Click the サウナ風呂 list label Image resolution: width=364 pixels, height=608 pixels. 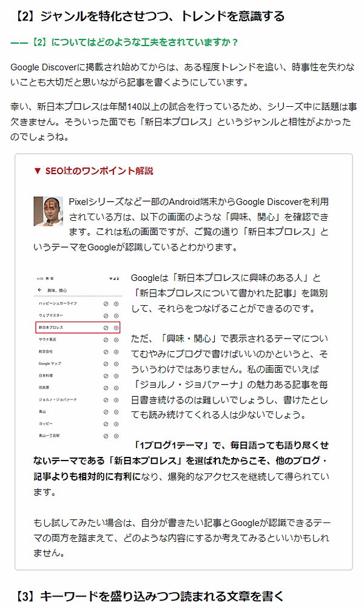pos(47,339)
